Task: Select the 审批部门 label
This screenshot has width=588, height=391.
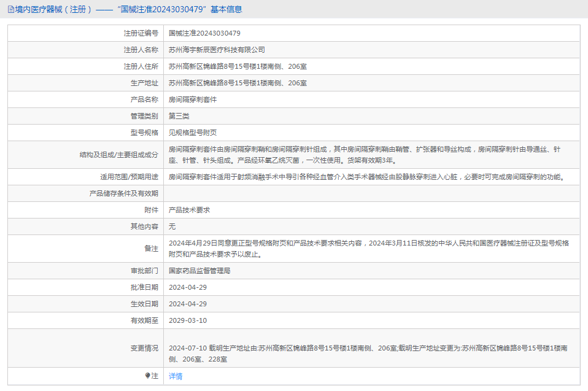Action: (x=144, y=271)
